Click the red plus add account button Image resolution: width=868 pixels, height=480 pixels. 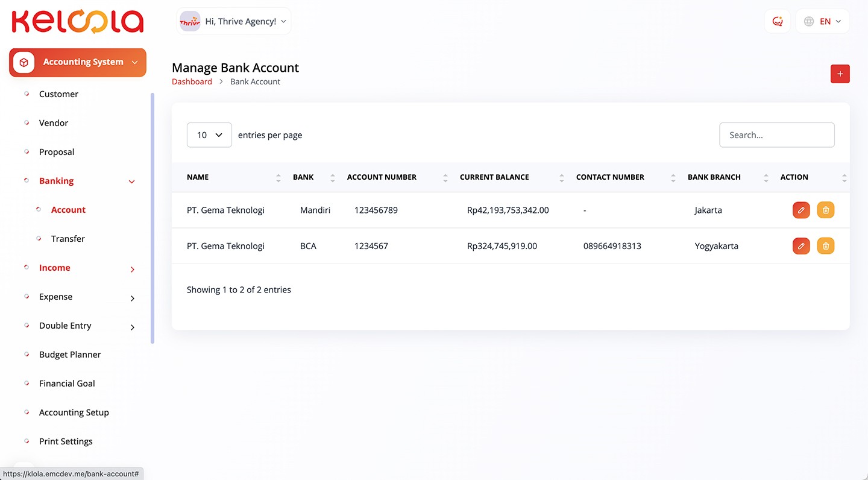(840, 74)
